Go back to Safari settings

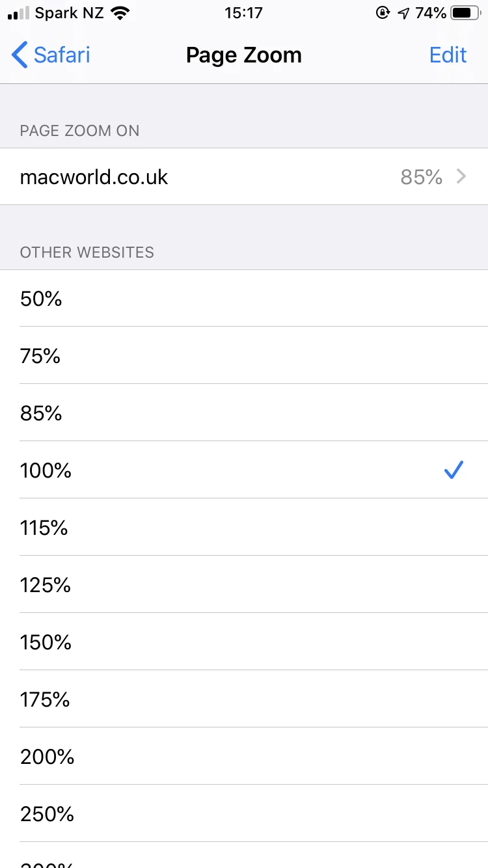(x=51, y=55)
